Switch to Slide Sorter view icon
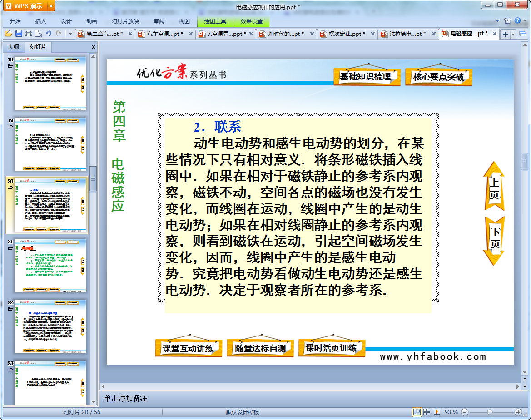Screen dimensions: 531x420 [x=427, y=412]
